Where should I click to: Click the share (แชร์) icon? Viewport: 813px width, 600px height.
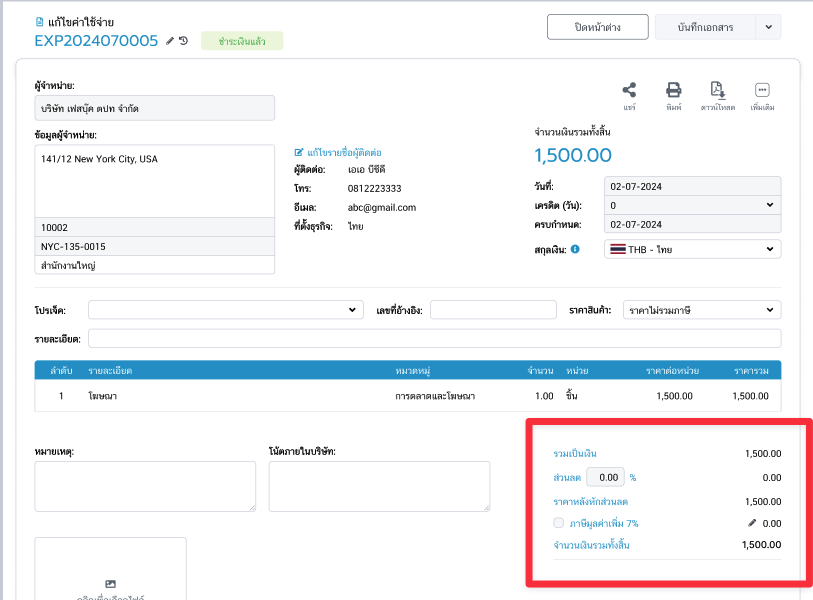coord(629,90)
